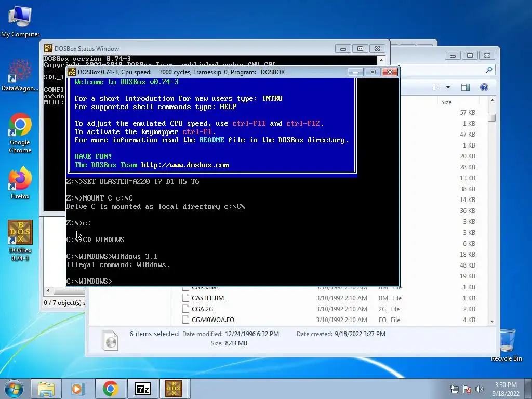Click the DOSBox Status Window title icon
The height and width of the screenshot is (399, 532).
pyautogui.click(x=48, y=48)
